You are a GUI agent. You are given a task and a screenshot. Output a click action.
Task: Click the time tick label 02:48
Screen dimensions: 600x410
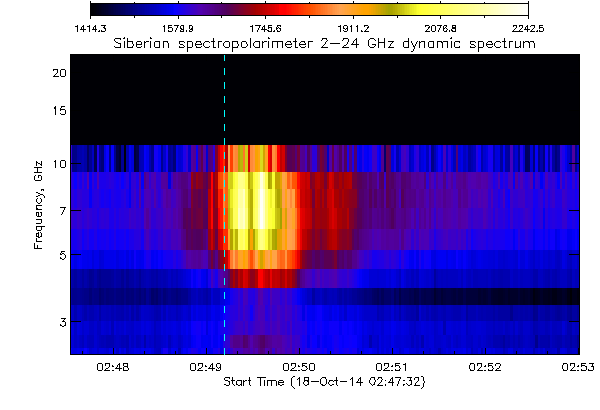(113, 367)
